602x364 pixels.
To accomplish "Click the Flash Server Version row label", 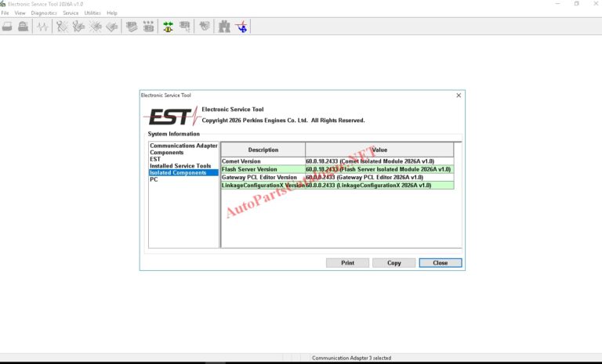I will pyautogui.click(x=249, y=169).
